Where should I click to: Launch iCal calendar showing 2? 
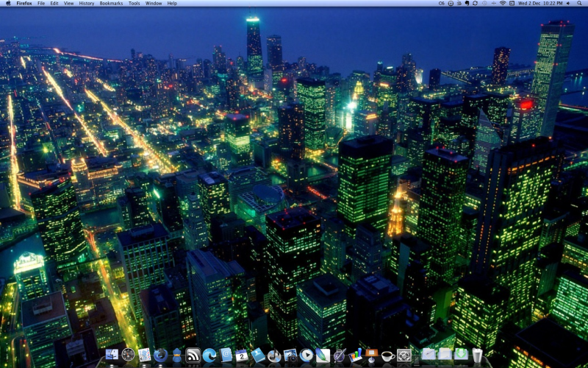click(242, 355)
